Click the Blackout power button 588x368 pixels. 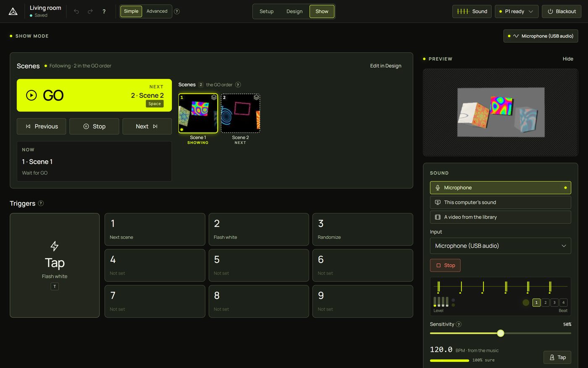[x=562, y=11]
